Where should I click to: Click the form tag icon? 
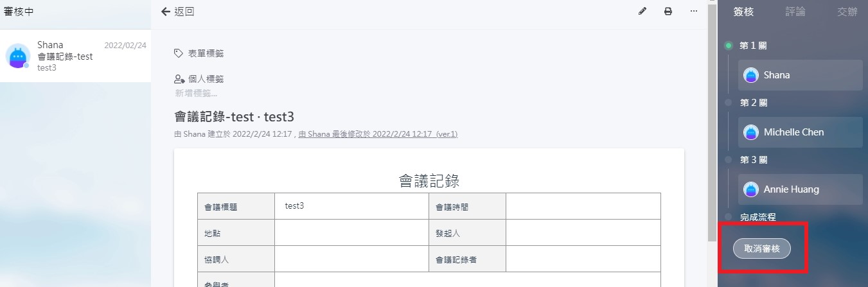(x=179, y=53)
